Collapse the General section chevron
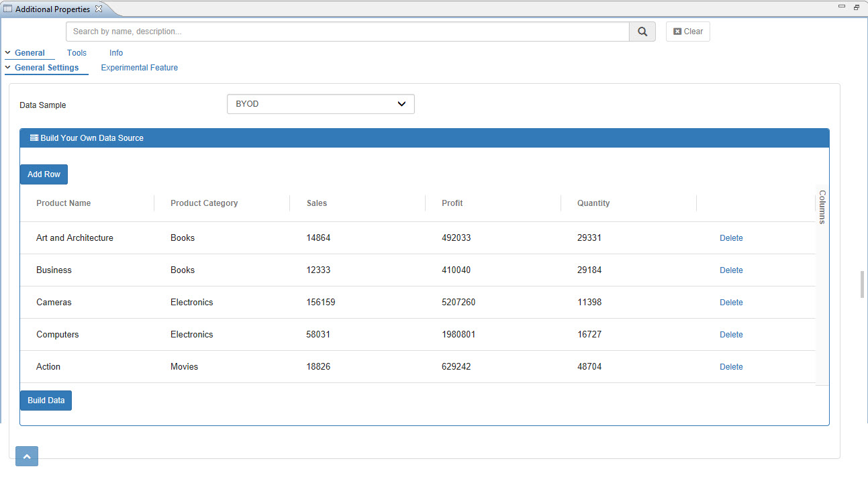This screenshot has height=477, width=868. pos(7,52)
